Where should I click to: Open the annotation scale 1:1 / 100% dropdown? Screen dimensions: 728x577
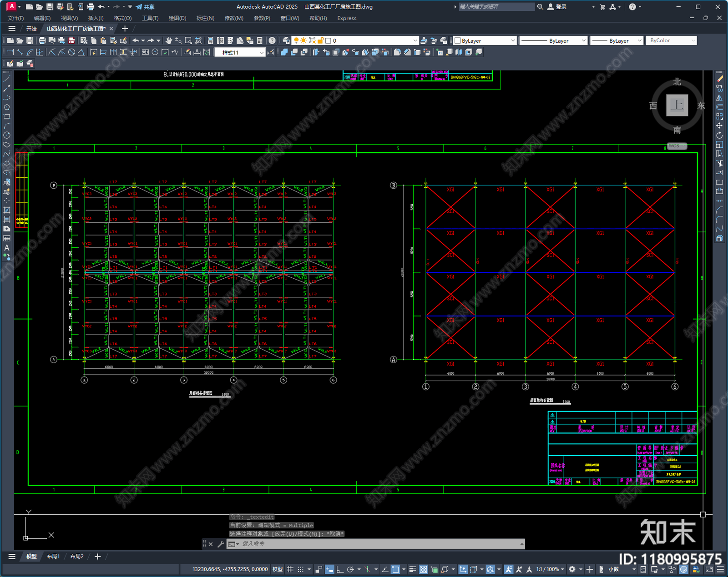[x=551, y=569]
